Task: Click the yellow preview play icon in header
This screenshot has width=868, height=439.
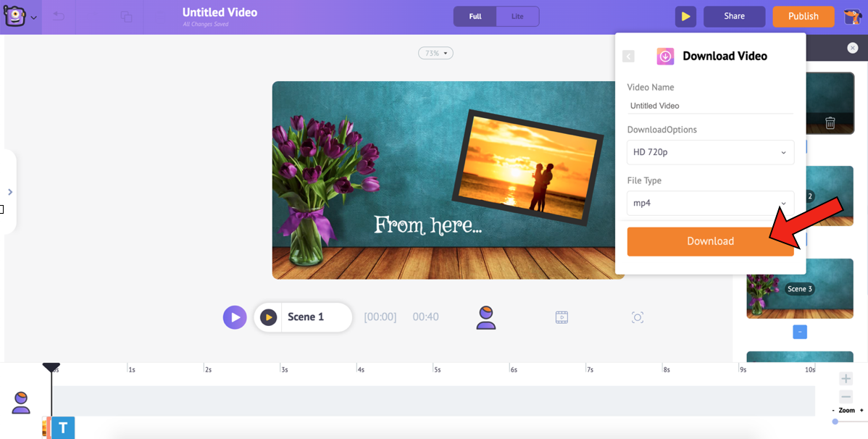Action: [685, 17]
